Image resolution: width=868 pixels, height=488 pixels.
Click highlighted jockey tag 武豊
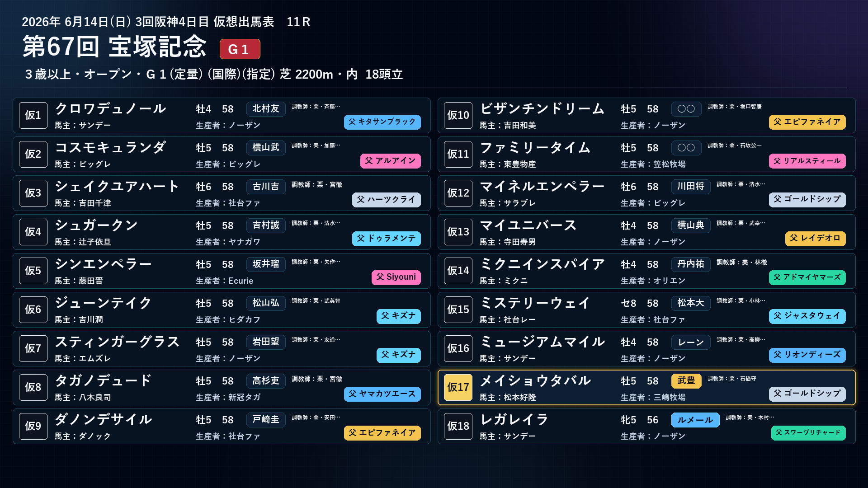coord(686,381)
